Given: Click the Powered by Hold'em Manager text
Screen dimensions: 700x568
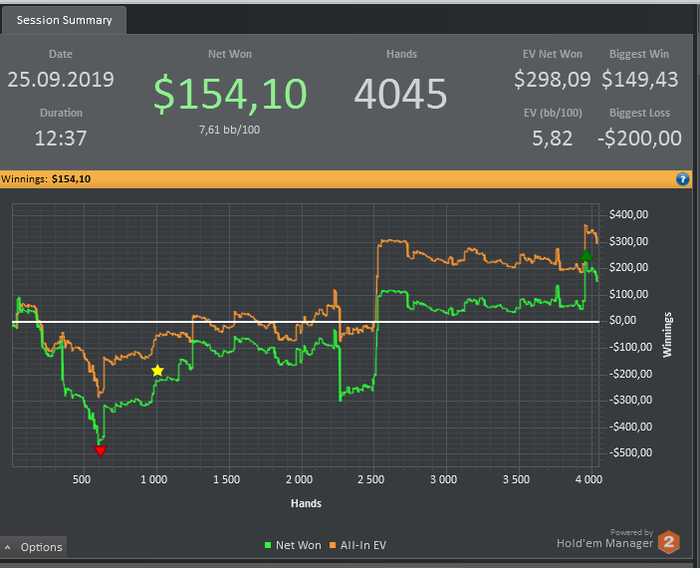Looking at the screenshot, I should [x=605, y=539].
